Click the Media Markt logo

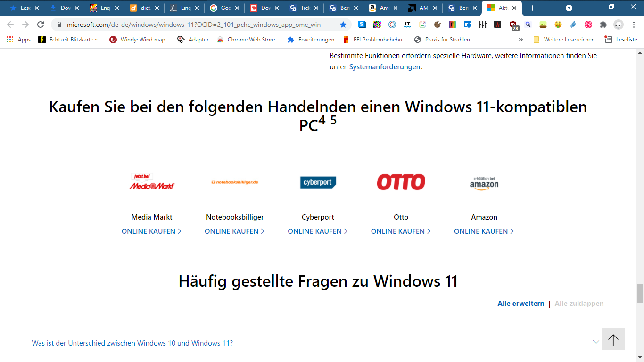pyautogui.click(x=152, y=182)
